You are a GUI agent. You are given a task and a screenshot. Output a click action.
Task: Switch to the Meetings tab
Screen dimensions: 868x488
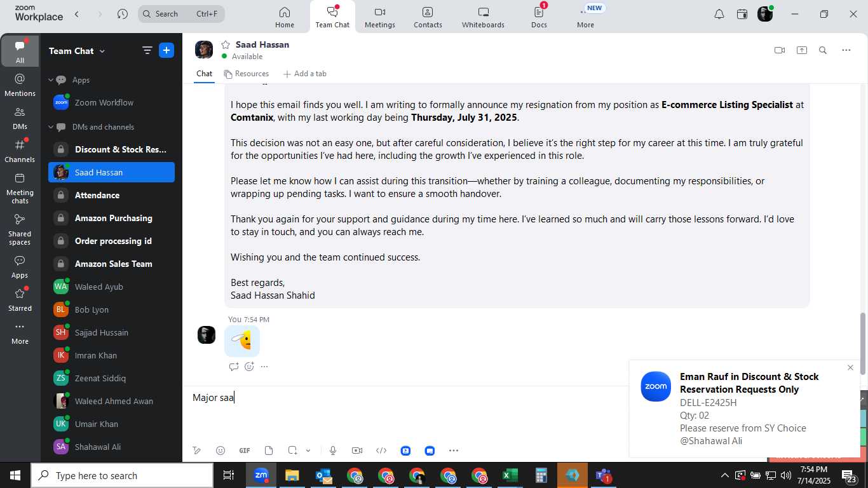click(380, 17)
